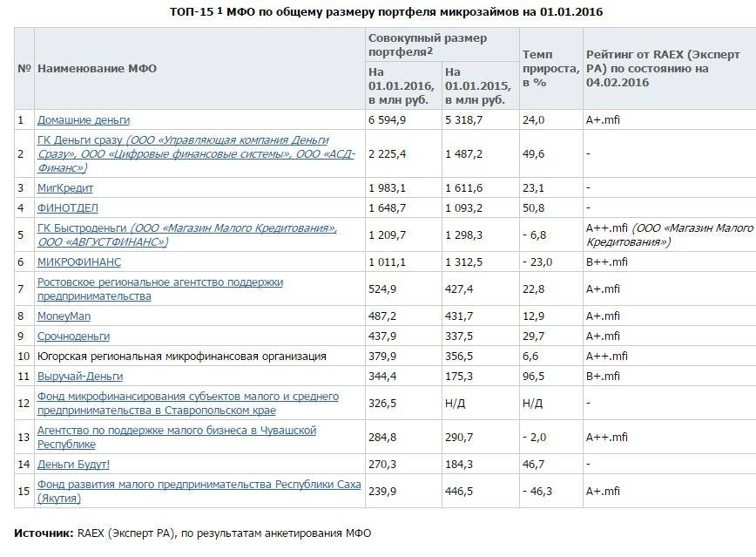Image resolution: width=756 pixels, height=557 pixels.
Task: Open the Домашние деньги link
Action: (x=83, y=119)
